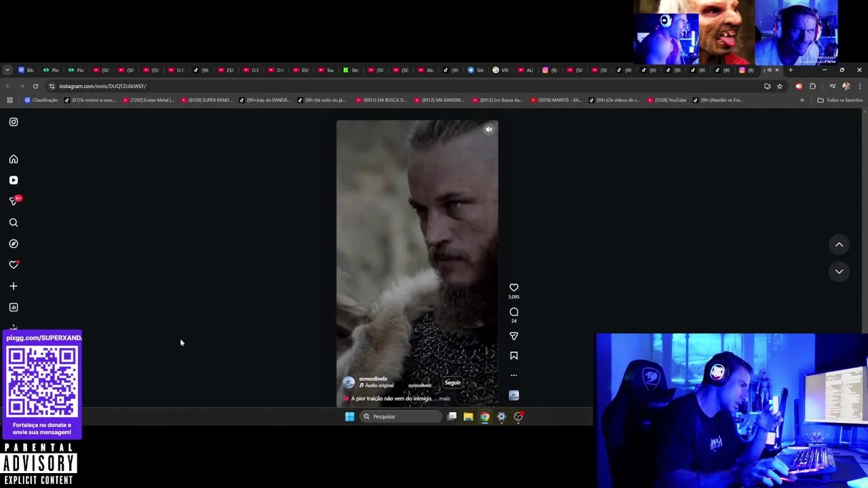This screenshot has height=488, width=868.
Task: Open the OBS icon on the taskbar
Action: coord(519,417)
